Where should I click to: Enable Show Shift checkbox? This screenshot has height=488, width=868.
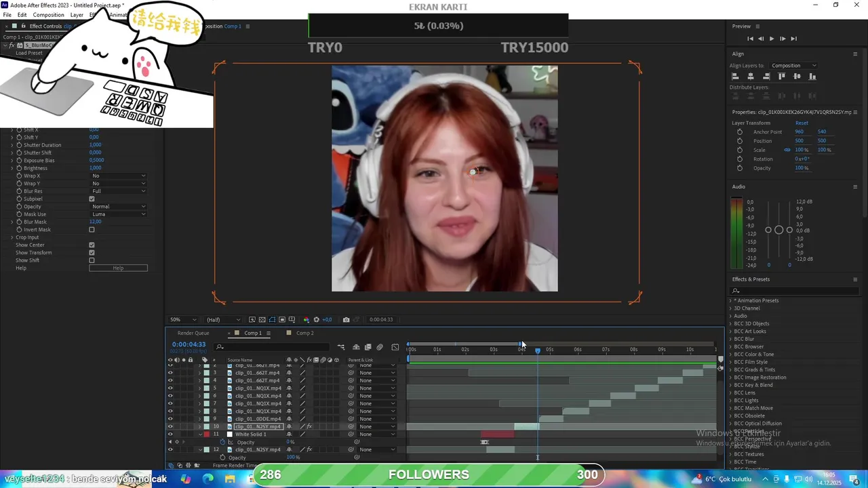tap(92, 260)
